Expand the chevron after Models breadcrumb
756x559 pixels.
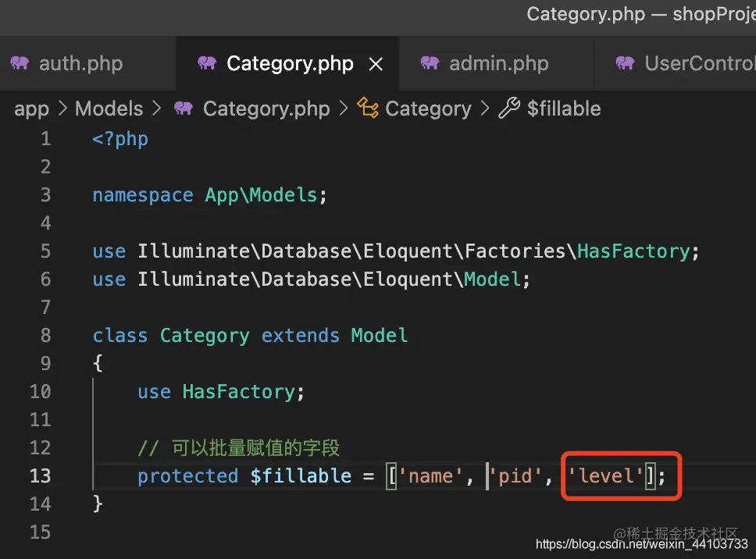pyautogui.click(x=156, y=108)
